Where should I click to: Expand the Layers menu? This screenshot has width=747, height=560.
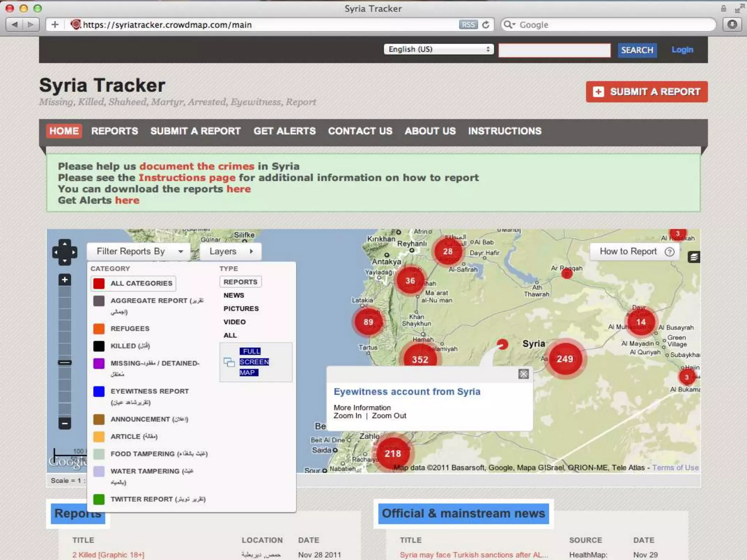231,252
